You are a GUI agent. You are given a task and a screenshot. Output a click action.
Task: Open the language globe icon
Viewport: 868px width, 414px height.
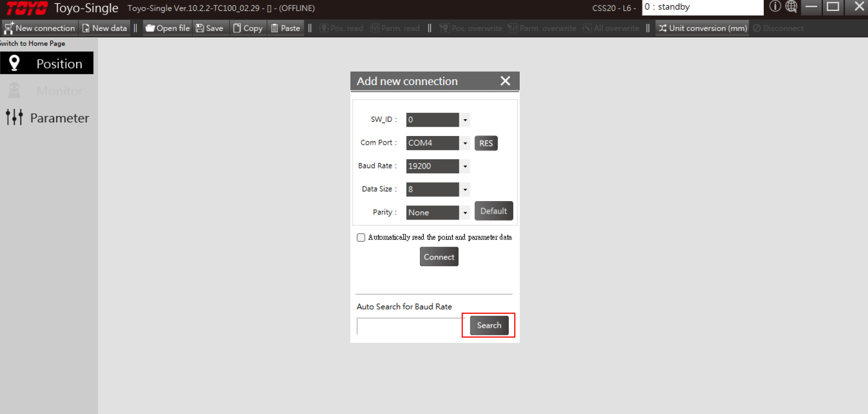coord(792,7)
